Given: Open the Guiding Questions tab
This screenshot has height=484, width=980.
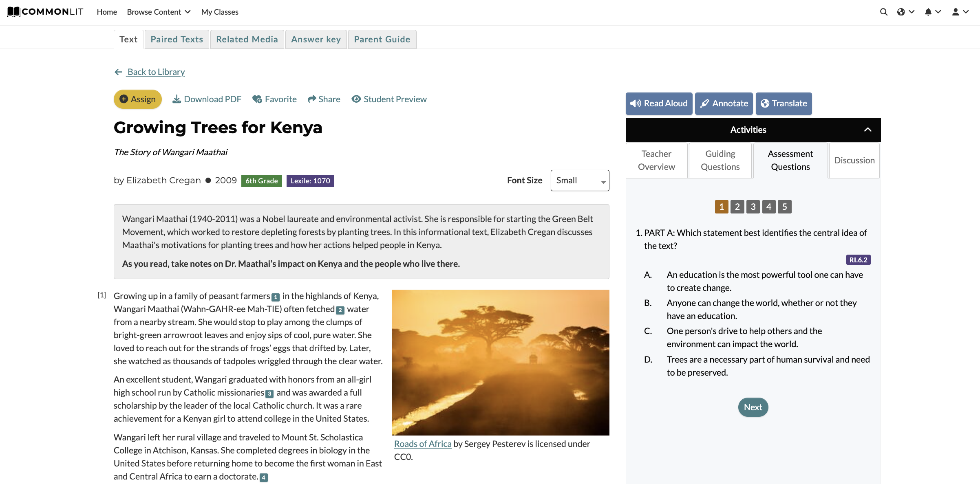Looking at the screenshot, I should click(x=720, y=160).
